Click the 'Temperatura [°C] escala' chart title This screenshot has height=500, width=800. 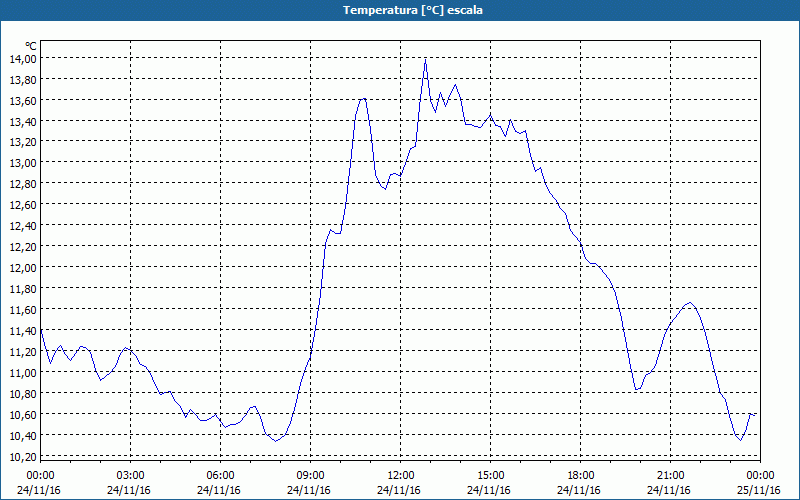pos(413,10)
